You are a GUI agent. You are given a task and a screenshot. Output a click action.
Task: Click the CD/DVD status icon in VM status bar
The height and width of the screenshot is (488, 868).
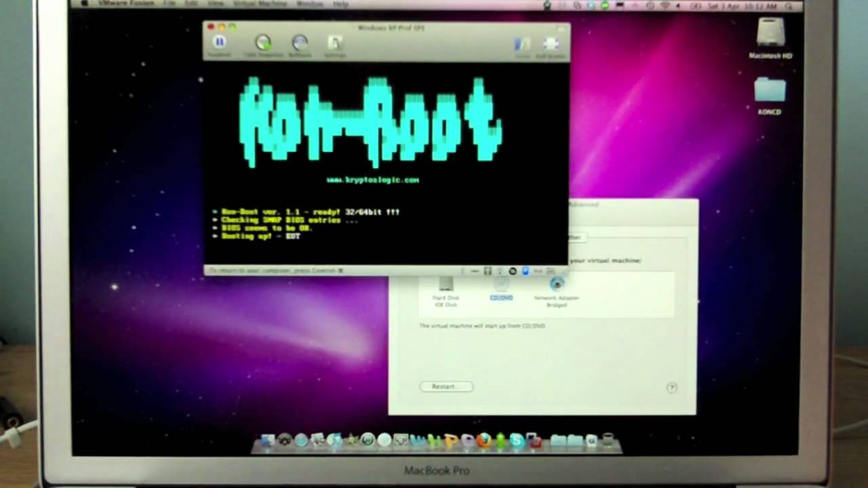(x=513, y=271)
